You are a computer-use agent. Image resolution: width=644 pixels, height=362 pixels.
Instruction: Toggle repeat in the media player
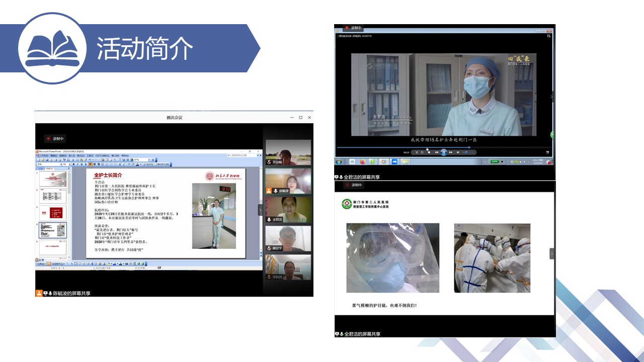click(x=423, y=152)
